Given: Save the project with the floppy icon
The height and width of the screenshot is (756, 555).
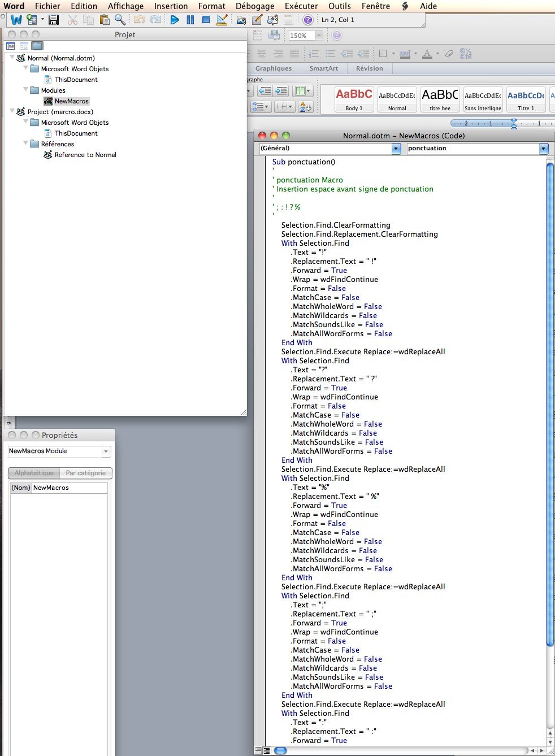Looking at the screenshot, I should [x=54, y=20].
